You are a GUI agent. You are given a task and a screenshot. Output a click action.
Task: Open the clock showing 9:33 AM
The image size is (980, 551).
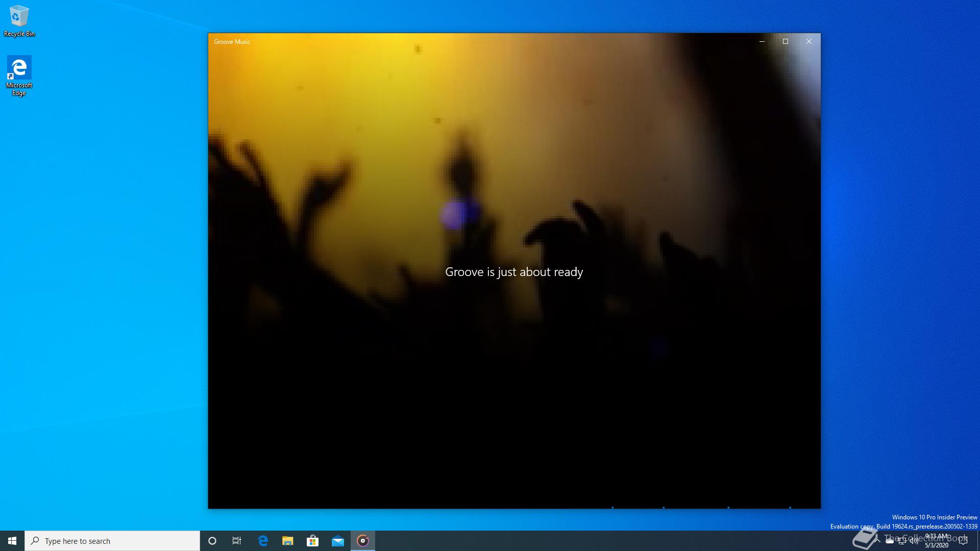click(x=937, y=541)
